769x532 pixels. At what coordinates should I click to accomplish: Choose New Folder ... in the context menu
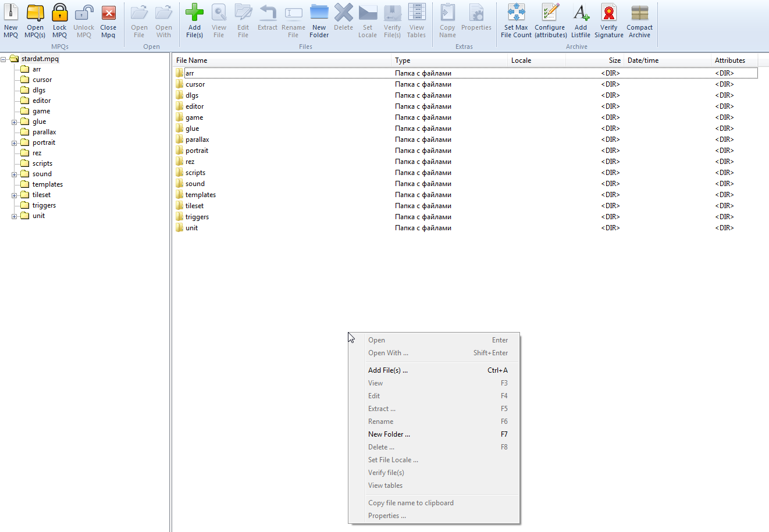[x=434, y=434]
